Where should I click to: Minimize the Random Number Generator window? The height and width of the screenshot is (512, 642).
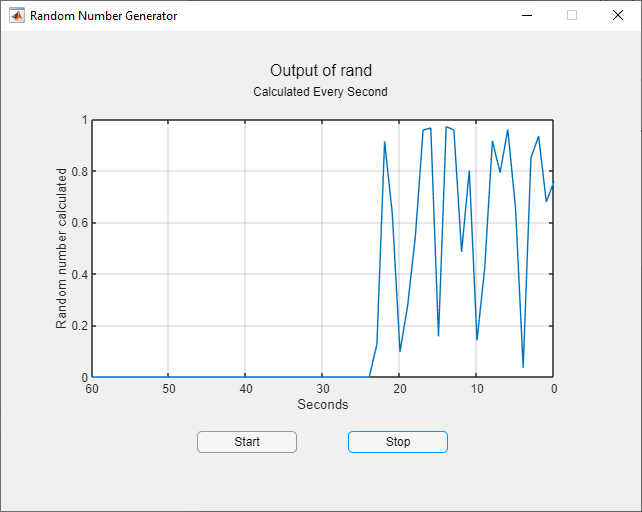click(x=527, y=16)
